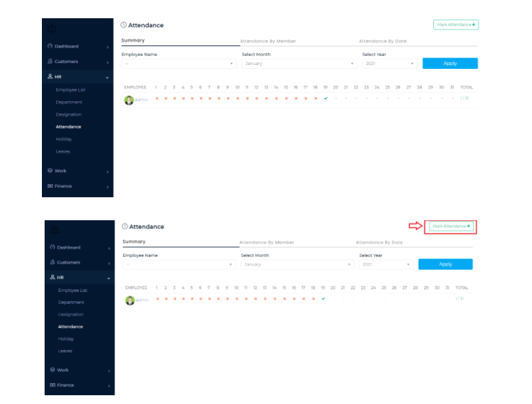Viewport: 532px width, 404px height.
Task: Click the Customers icon in the top screenshot sidebar
Action: pyautogui.click(x=50, y=61)
